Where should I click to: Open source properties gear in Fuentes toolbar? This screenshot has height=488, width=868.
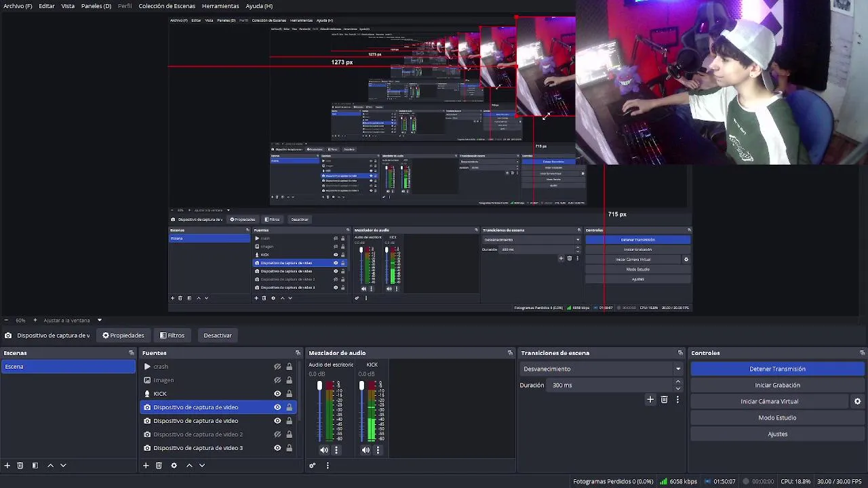(x=174, y=466)
